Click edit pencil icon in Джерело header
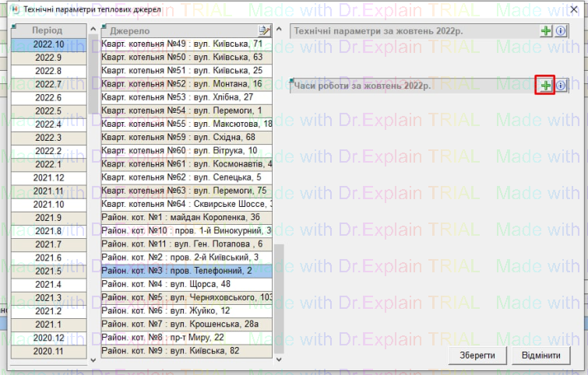This screenshot has width=588, height=375. coord(264,30)
